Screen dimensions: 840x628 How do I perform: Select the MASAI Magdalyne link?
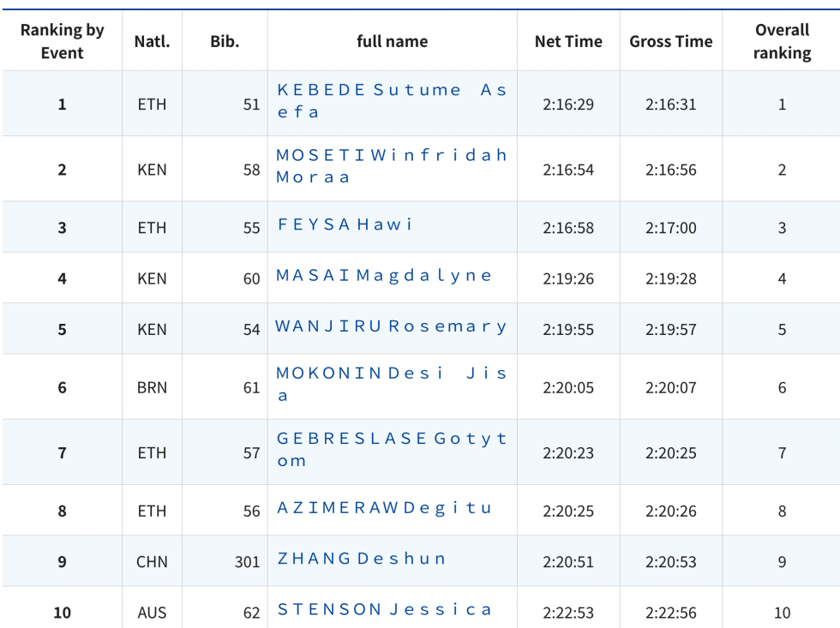(x=384, y=276)
